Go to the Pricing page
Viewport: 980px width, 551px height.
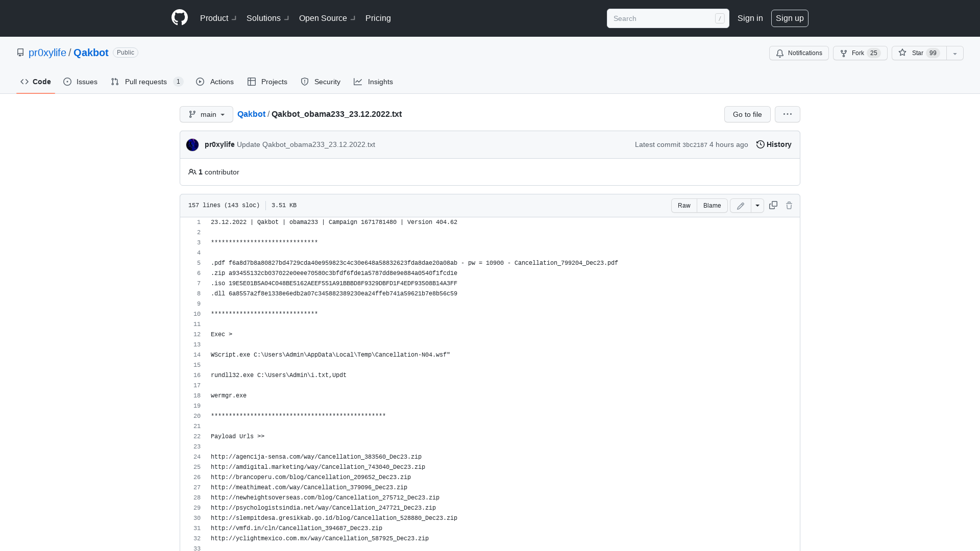click(378, 18)
